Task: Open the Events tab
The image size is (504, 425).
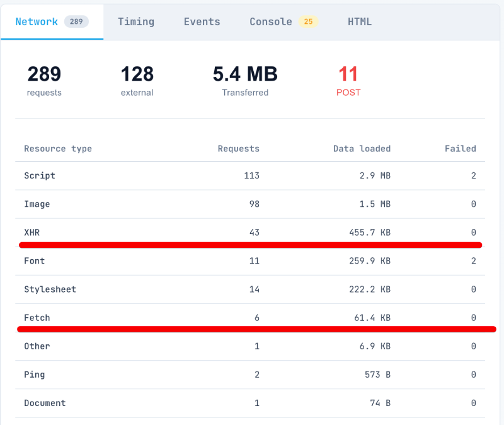Action: [202, 21]
